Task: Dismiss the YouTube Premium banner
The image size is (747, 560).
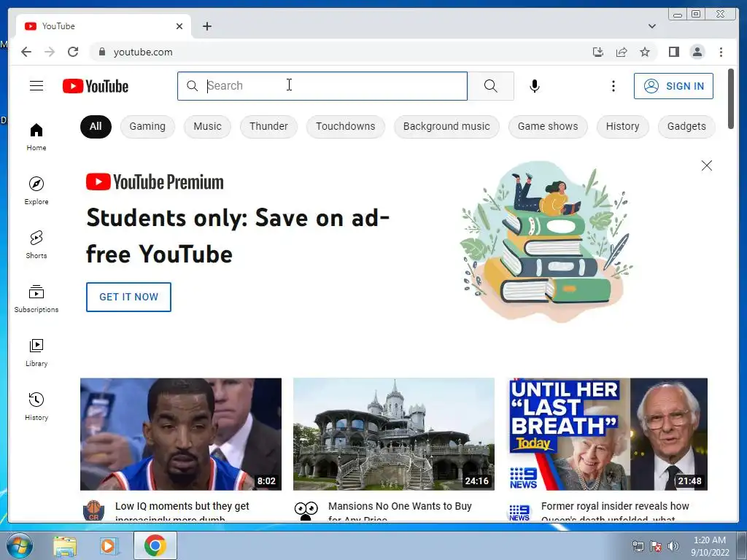Action: tap(706, 166)
